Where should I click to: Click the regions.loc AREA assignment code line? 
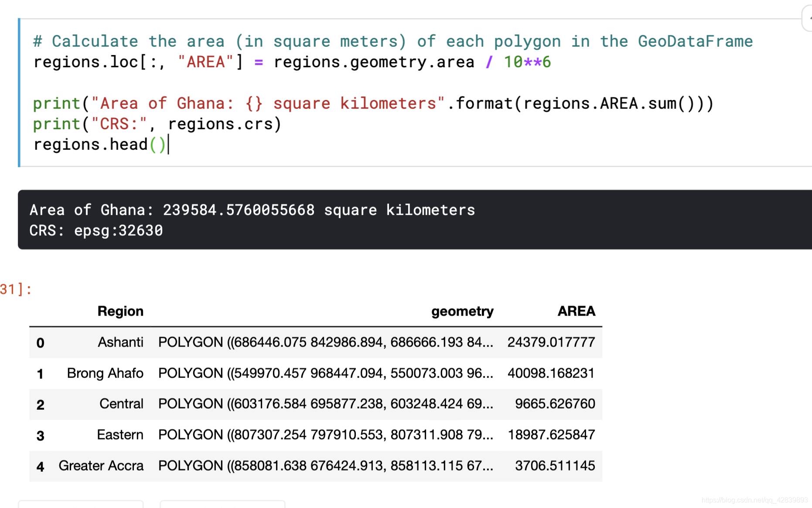click(292, 62)
